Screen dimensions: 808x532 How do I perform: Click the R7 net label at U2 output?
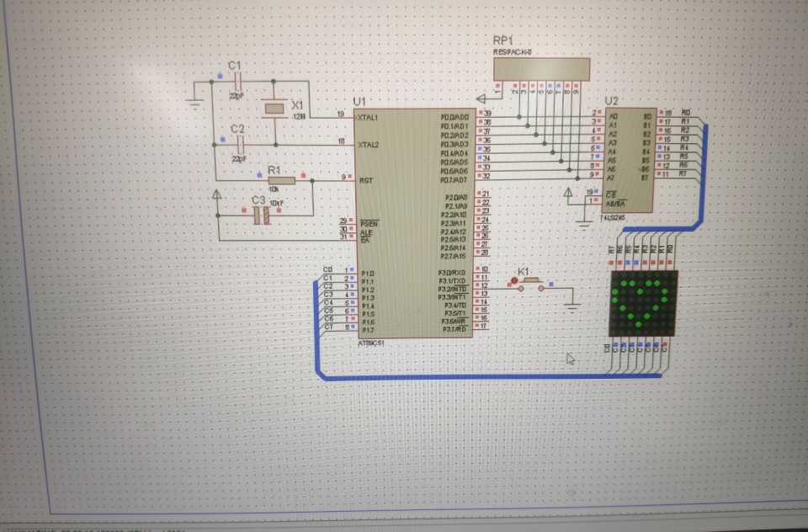coord(683,173)
